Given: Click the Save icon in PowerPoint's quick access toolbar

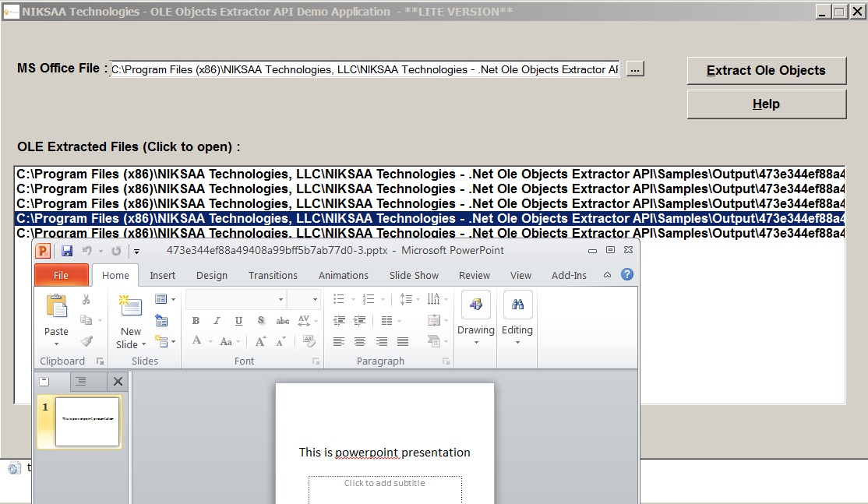Looking at the screenshot, I should pyautogui.click(x=67, y=251).
